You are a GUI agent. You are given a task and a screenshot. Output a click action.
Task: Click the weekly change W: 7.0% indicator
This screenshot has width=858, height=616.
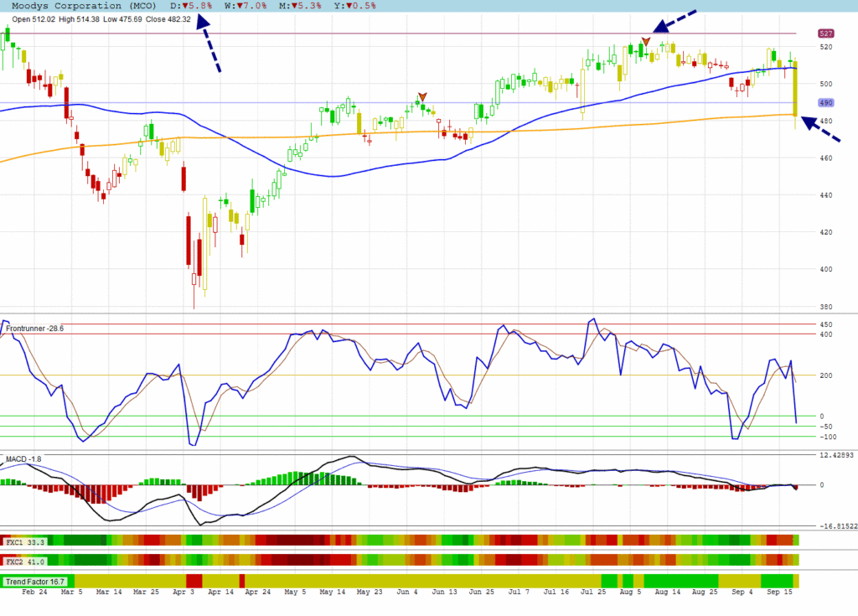[x=249, y=5]
